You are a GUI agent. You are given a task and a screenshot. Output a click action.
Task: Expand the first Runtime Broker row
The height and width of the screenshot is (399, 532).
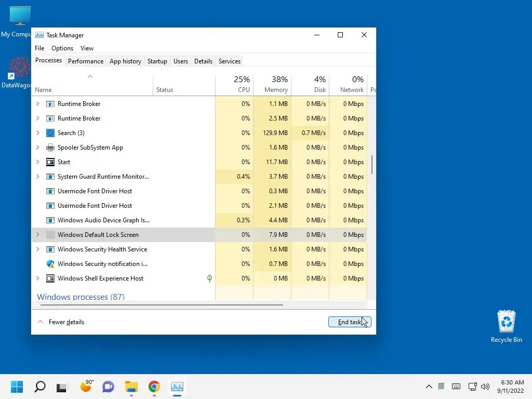(37, 104)
